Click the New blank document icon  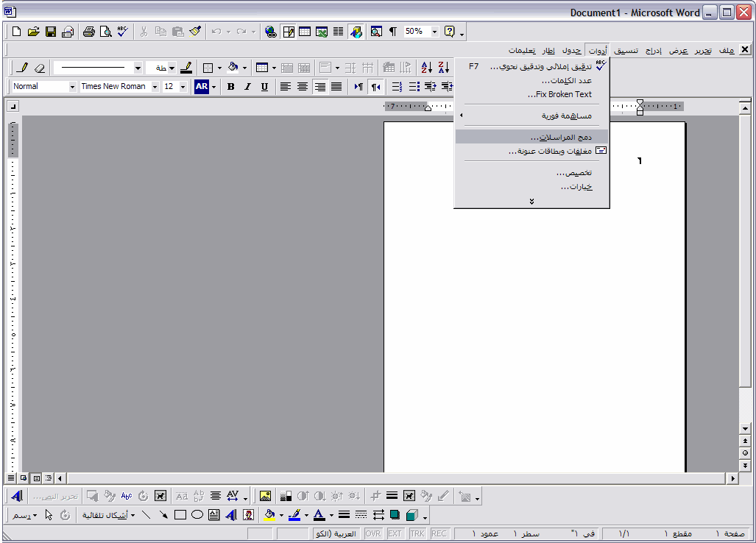[16, 32]
